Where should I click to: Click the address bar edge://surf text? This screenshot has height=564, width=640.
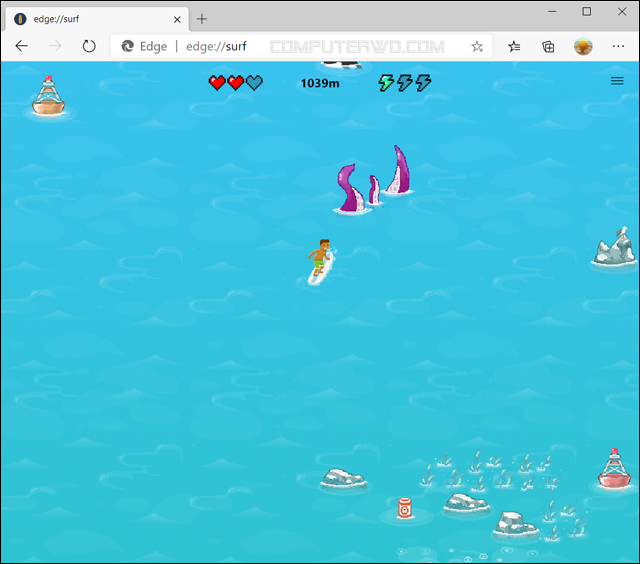216,47
